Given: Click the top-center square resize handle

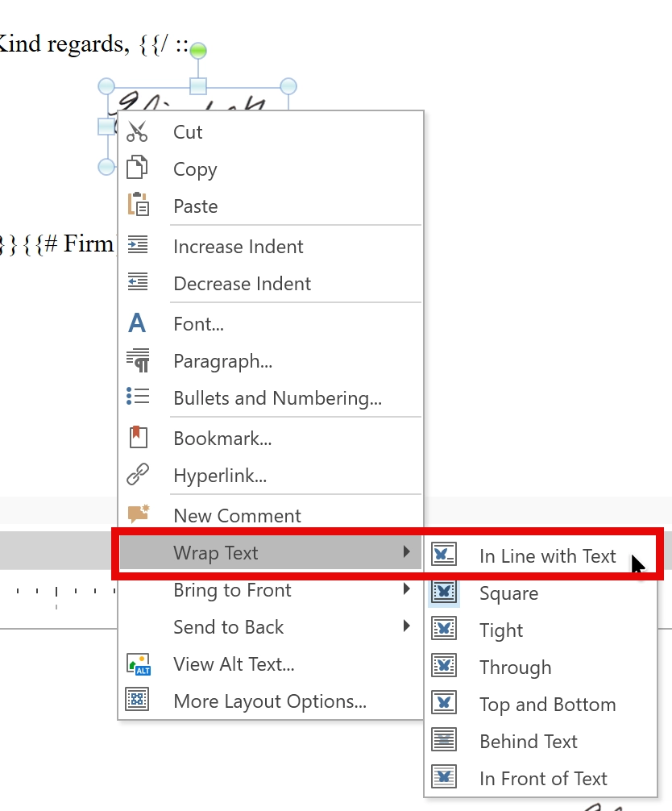Looking at the screenshot, I should [198, 86].
